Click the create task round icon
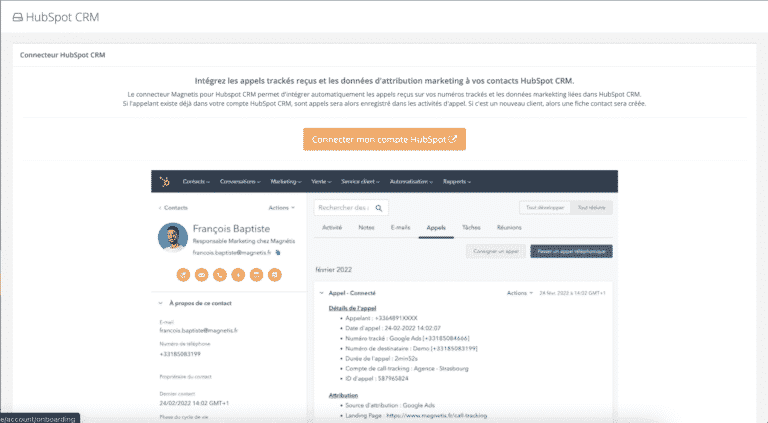The image size is (768, 423). tap(256, 275)
